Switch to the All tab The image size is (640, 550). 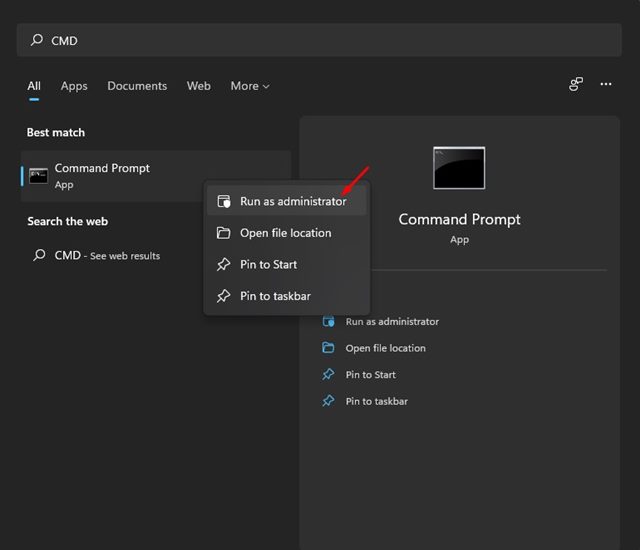(x=34, y=86)
